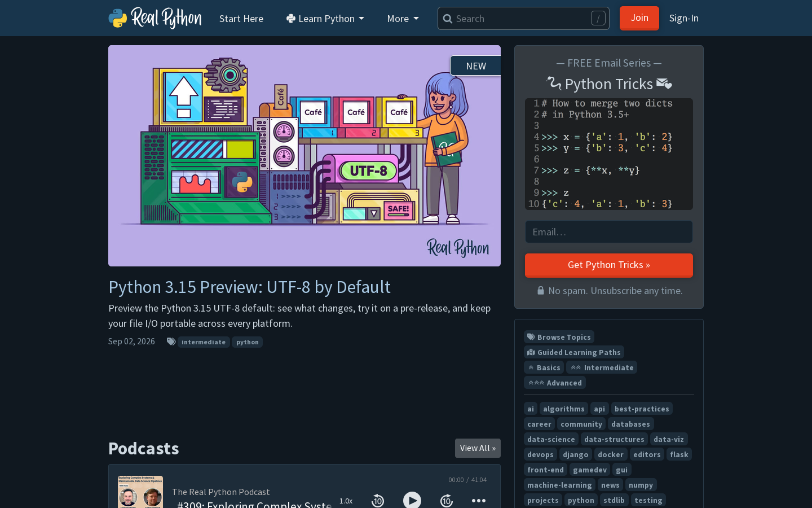Click the slash shortcut key icon

tap(598, 19)
